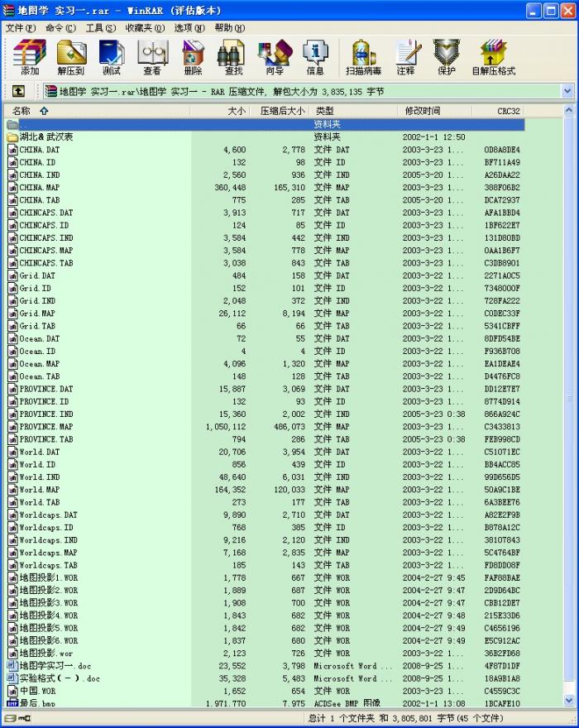Open the address path dropdown arrow
The height and width of the screenshot is (728, 579).
pyautogui.click(x=567, y=91)
